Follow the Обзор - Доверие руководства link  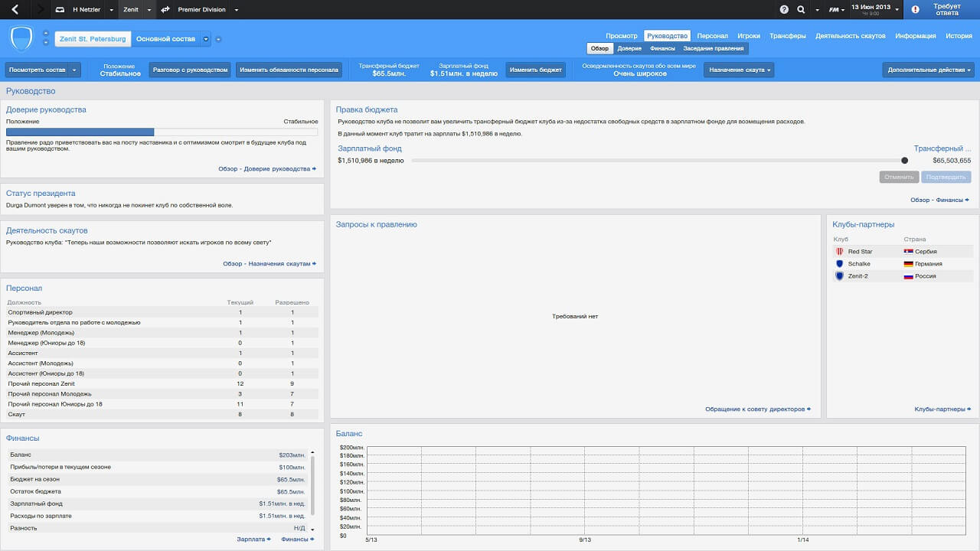point(266,168)
